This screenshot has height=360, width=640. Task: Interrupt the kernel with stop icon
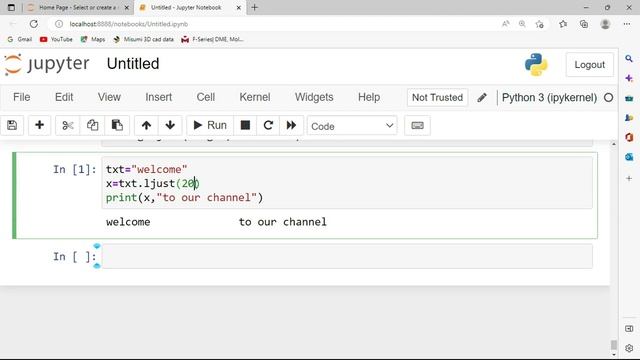coord(245,125)
